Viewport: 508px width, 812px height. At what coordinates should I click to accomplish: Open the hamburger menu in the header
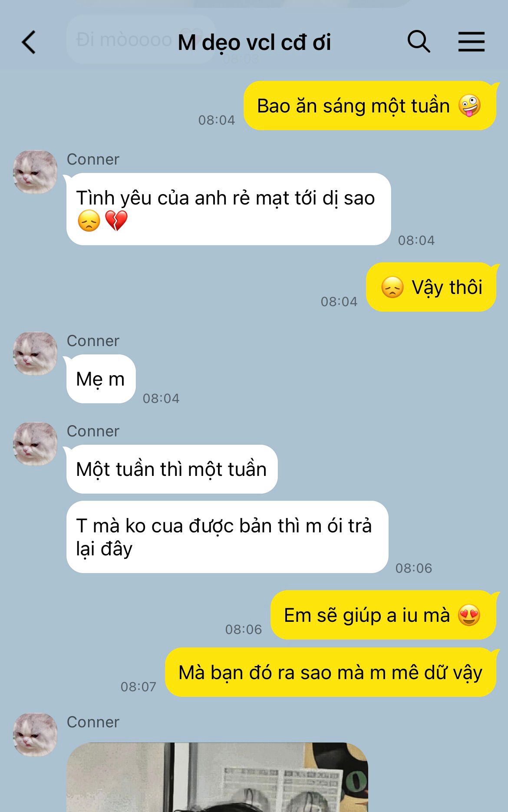click(x=472, y=42)
